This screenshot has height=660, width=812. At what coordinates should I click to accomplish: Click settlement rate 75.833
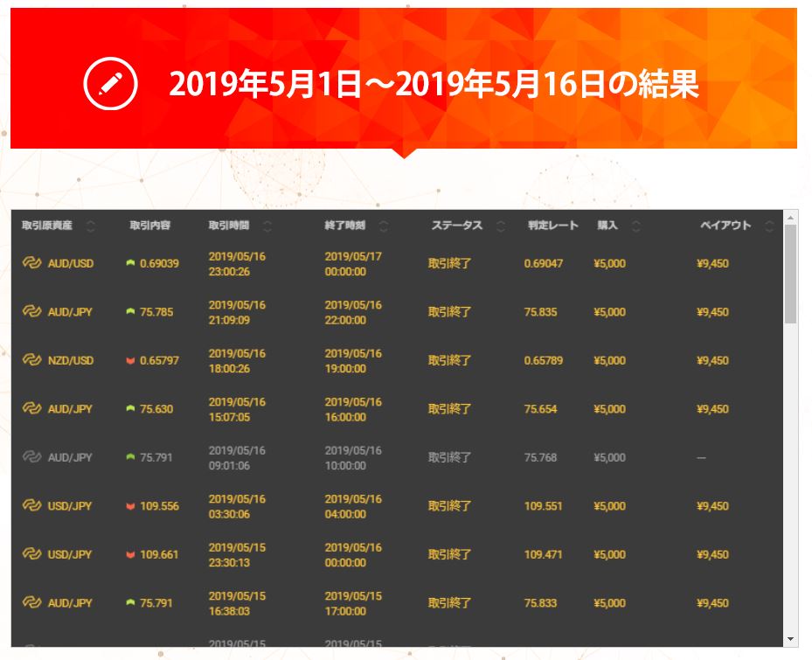click(541, 603)
